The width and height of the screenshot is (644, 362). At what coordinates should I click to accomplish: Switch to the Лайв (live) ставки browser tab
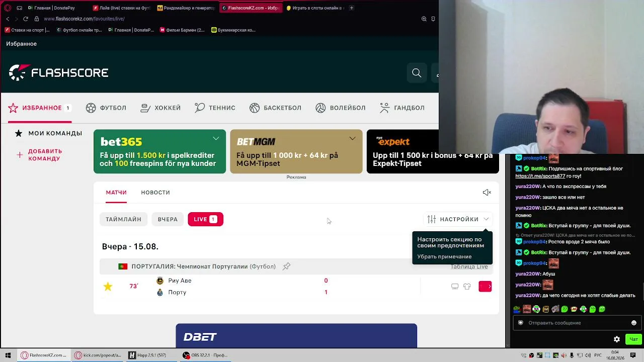[x=121, y=8]
